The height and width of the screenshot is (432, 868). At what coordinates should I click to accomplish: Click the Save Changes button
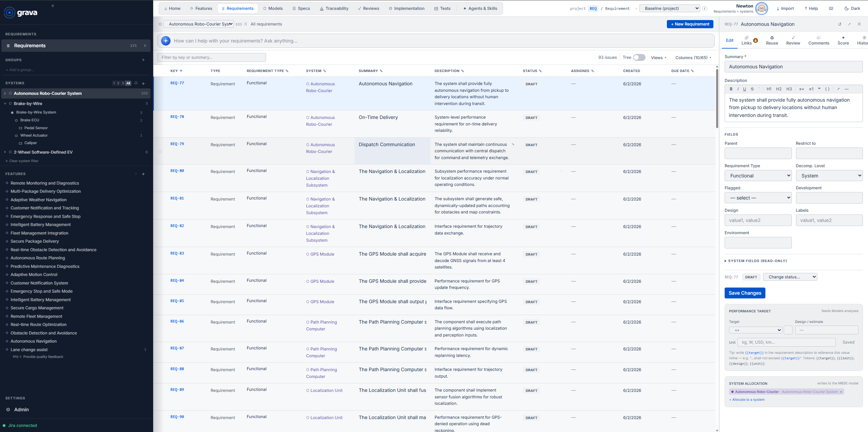[x=745, y=293]
